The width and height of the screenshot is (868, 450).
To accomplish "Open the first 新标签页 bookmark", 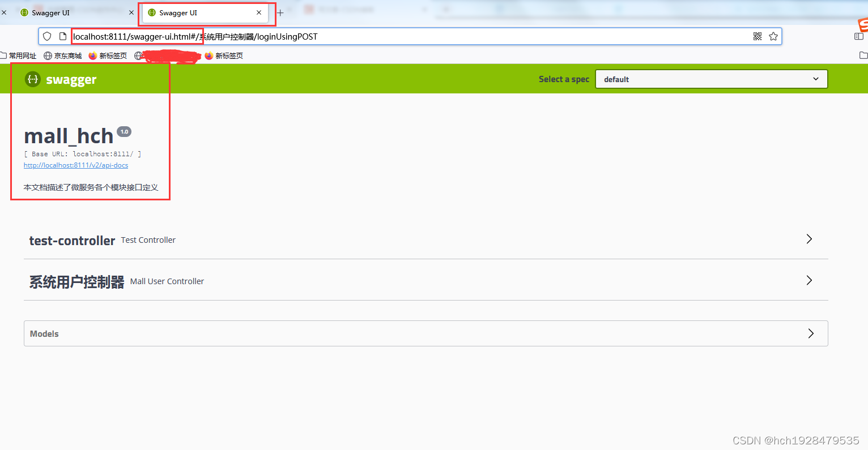I will [x=108, y=55].
